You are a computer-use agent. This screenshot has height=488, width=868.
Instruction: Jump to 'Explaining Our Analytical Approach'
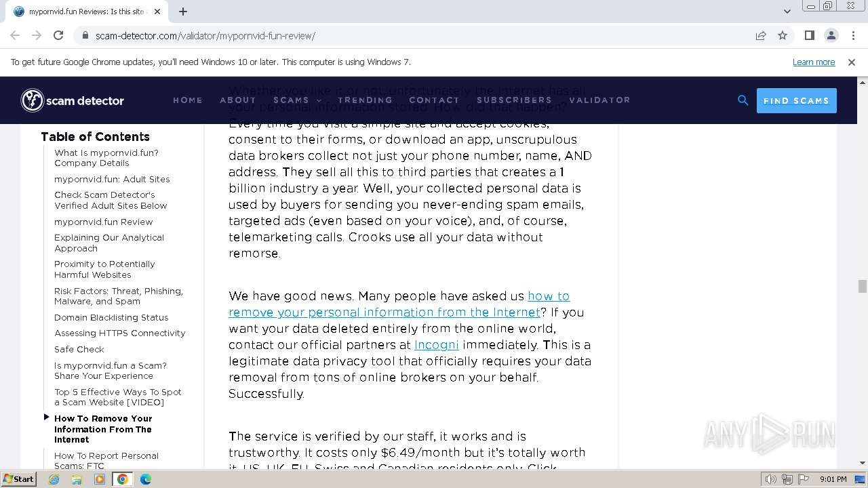tap(109, 243)
